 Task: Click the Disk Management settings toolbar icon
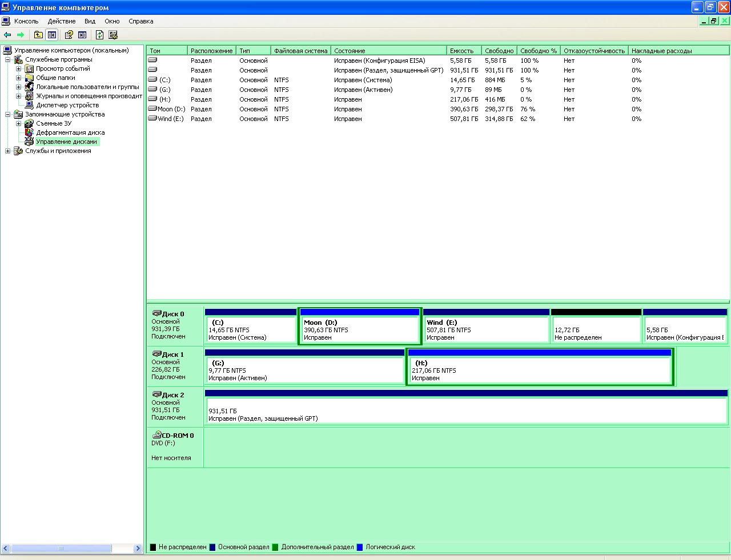(x=113, y=35)
